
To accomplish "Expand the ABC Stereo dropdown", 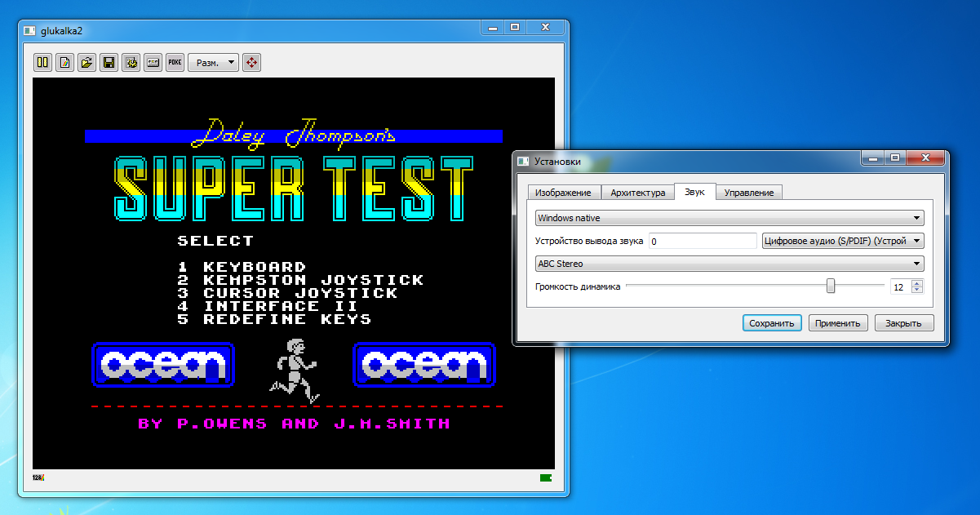I will 729,264.
